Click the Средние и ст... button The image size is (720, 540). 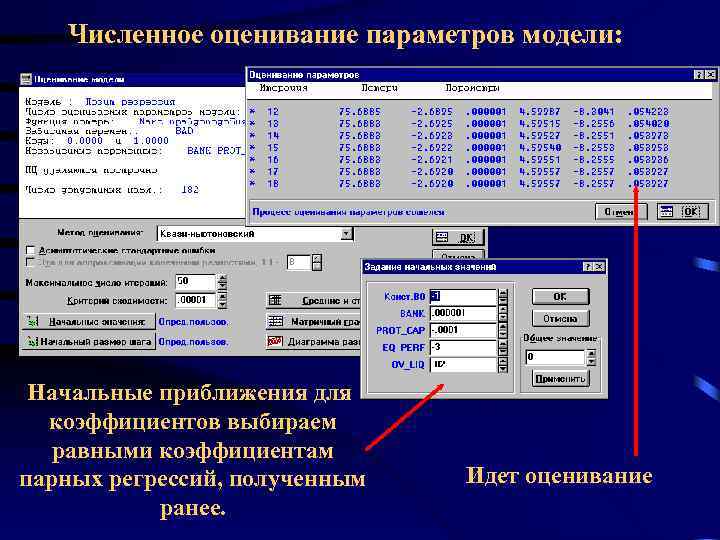point(313,301)
